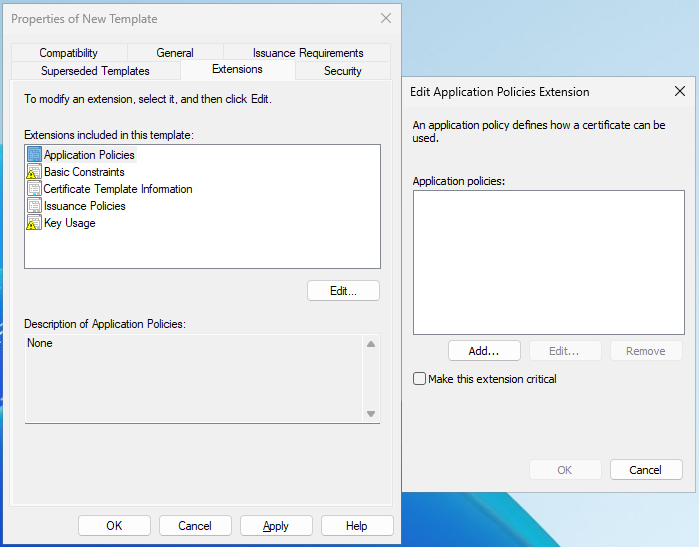The height and width of the screenshot is (547, 699).
Task: Switch to the Compatibility tab
Action: tap(68, 53)
